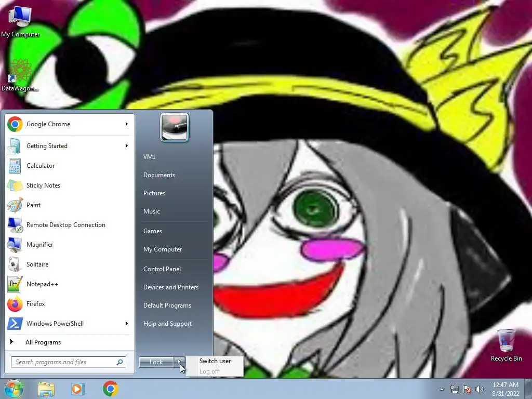Click the Windows Start orb
Screen dimensions: 532x399
pyautogui.click(x=14, y=389)
